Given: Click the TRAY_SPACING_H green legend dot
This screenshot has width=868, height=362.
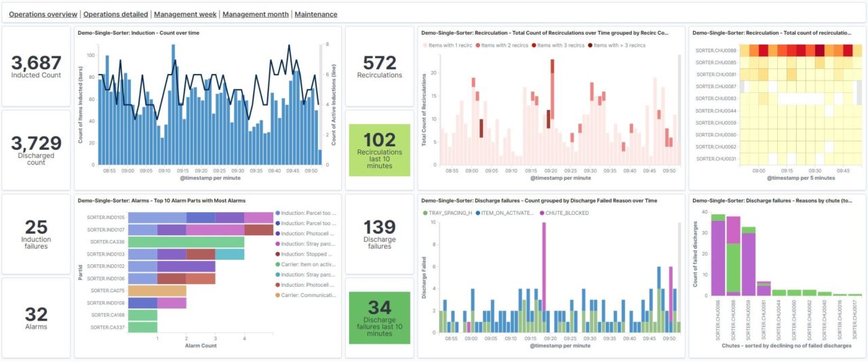Looking at the screenshot, I should (425, 213).
